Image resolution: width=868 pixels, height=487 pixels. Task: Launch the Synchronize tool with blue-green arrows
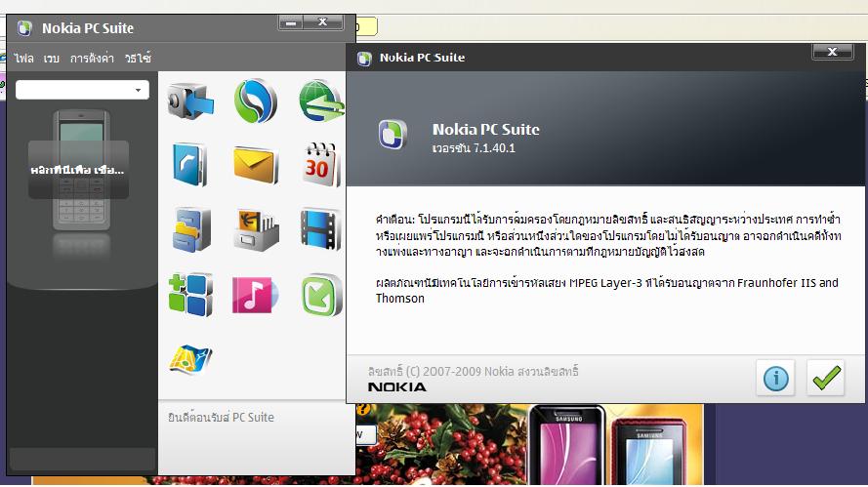255,101
